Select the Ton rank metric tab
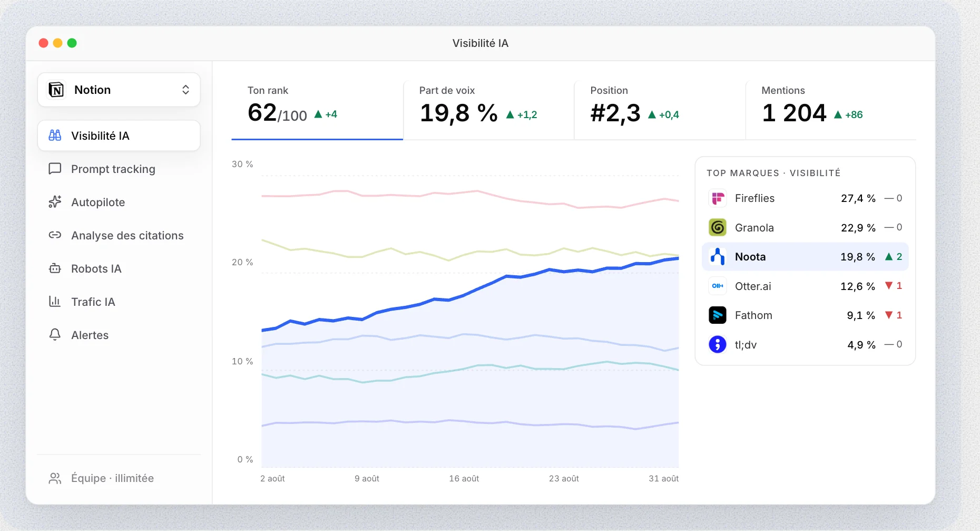 (x=317, y=110)
